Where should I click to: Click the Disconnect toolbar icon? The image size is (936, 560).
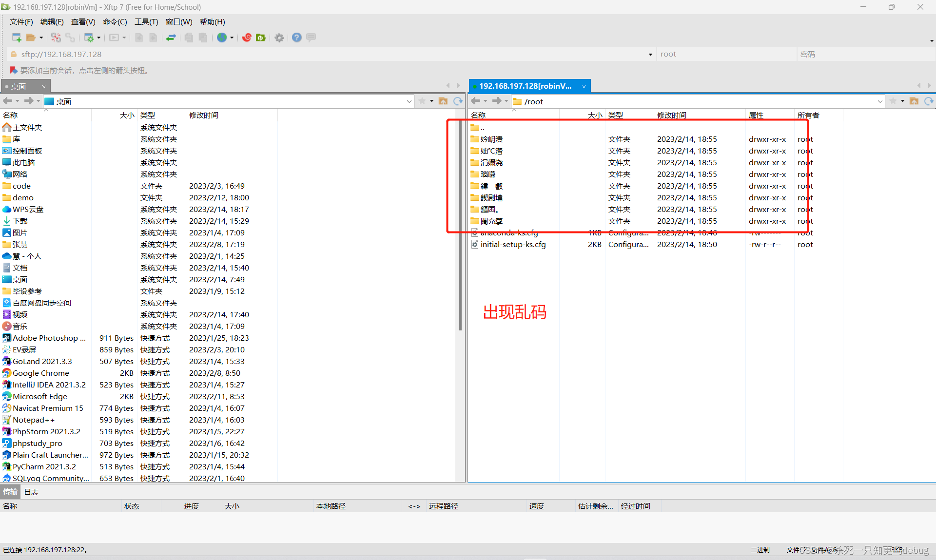tap(56, 38)
